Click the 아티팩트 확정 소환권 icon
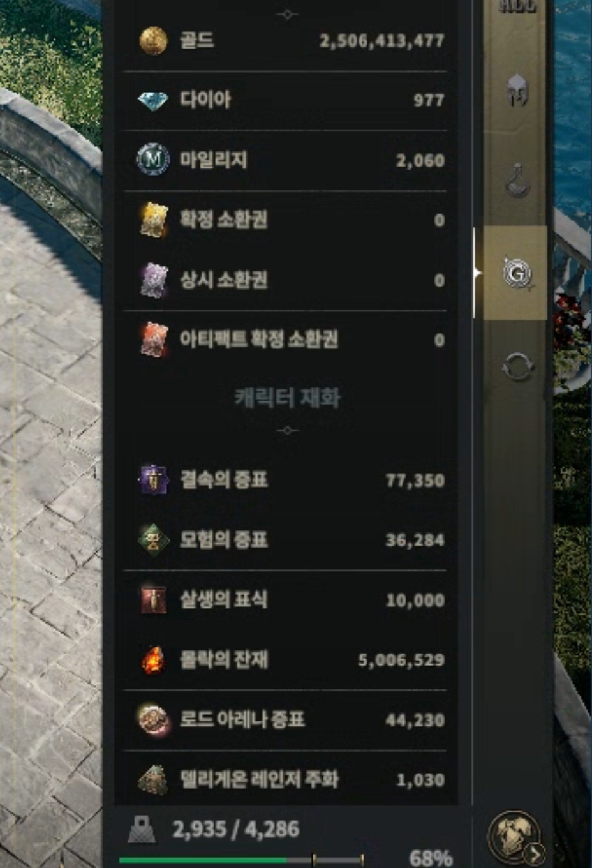This screenshot has width=592, height=868. [154, 340]
